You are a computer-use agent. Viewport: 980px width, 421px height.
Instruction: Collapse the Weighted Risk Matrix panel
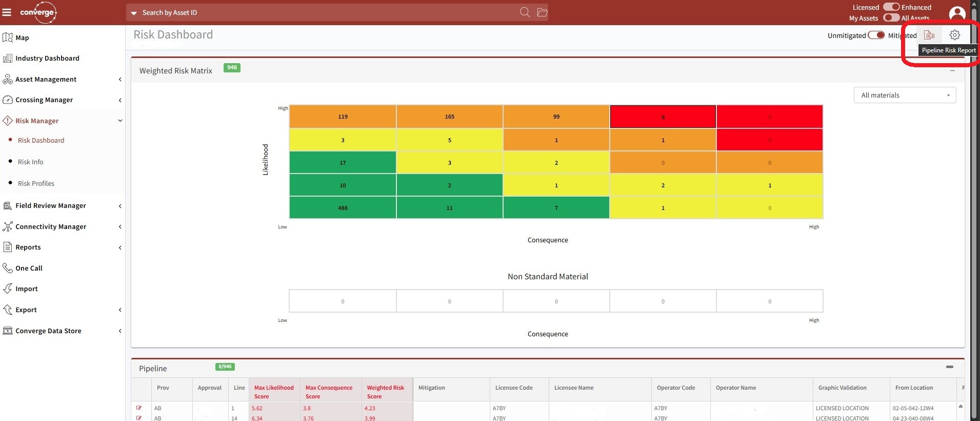(952, 71)
